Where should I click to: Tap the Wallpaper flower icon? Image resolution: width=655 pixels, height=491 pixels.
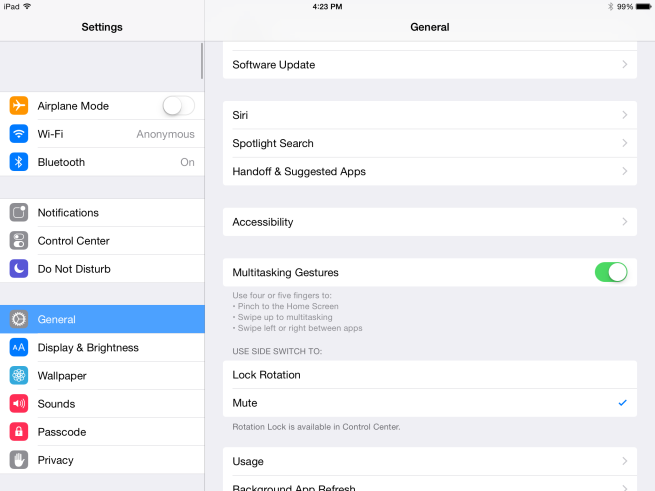[19, 376]
